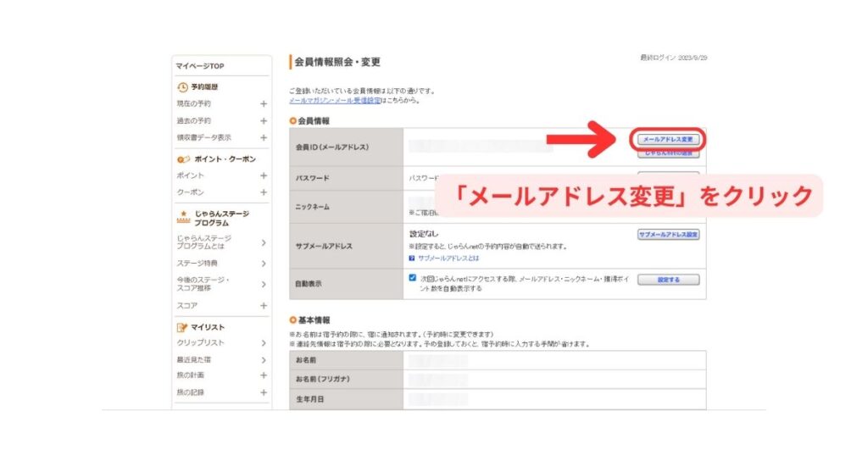Click the 設定なし value text
Image resolution: width=868 pixels, height=456 pixels.
coord(424,234)
